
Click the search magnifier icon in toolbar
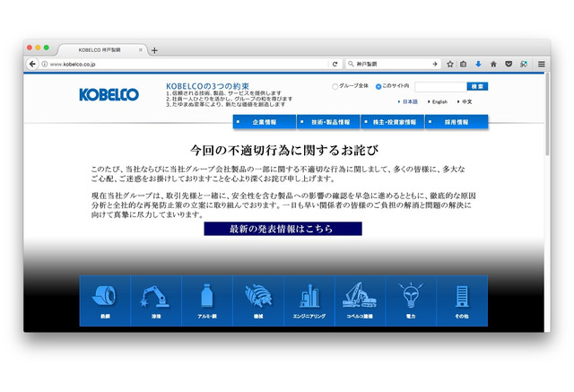351,64
